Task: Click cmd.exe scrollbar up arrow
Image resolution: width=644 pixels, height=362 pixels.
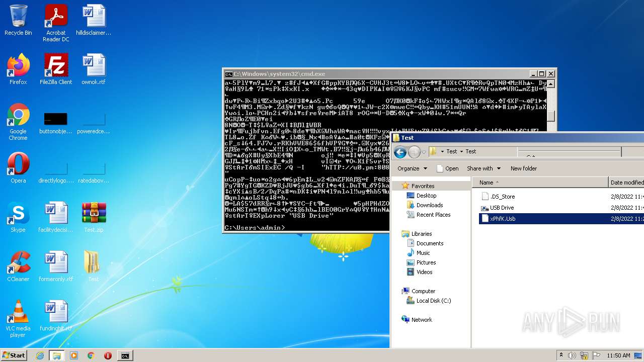Action: click(x=551, y=83)
